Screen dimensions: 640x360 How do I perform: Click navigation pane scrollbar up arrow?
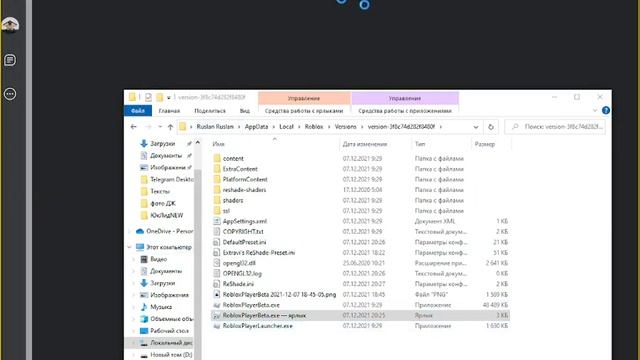point(198,143)
